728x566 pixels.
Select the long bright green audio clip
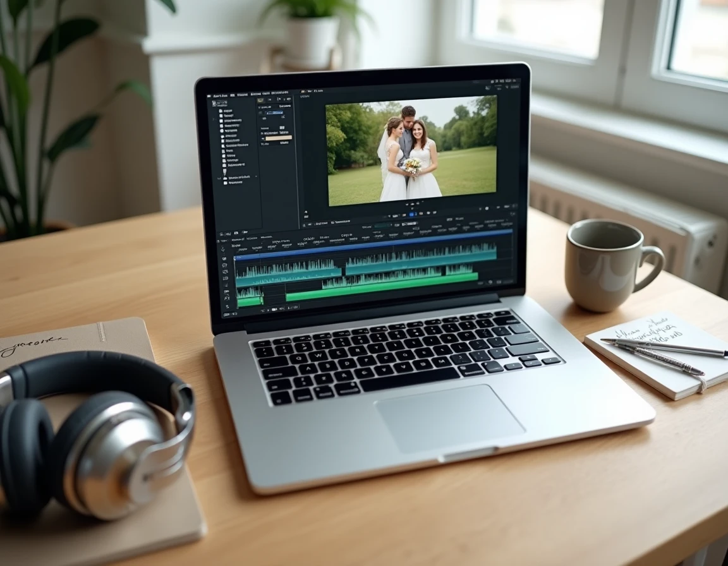coord(382,287)
